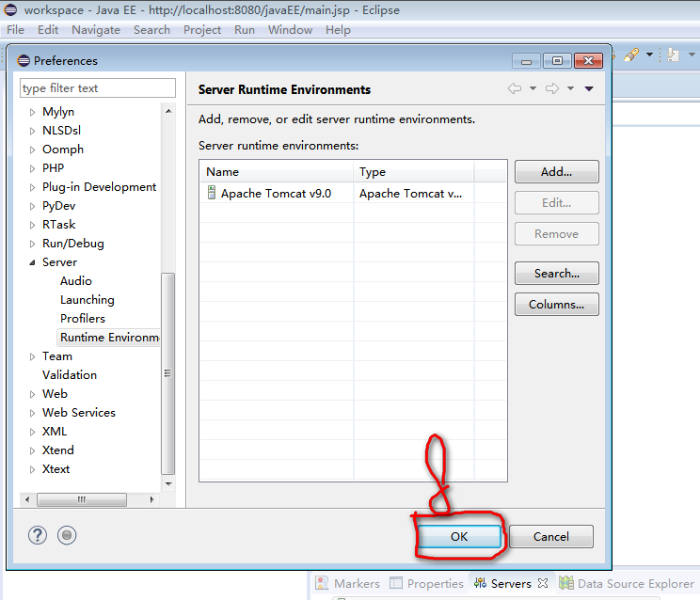700x600 pixels.
Task: Open the forward history dropdown arrow
Action: 570,88
